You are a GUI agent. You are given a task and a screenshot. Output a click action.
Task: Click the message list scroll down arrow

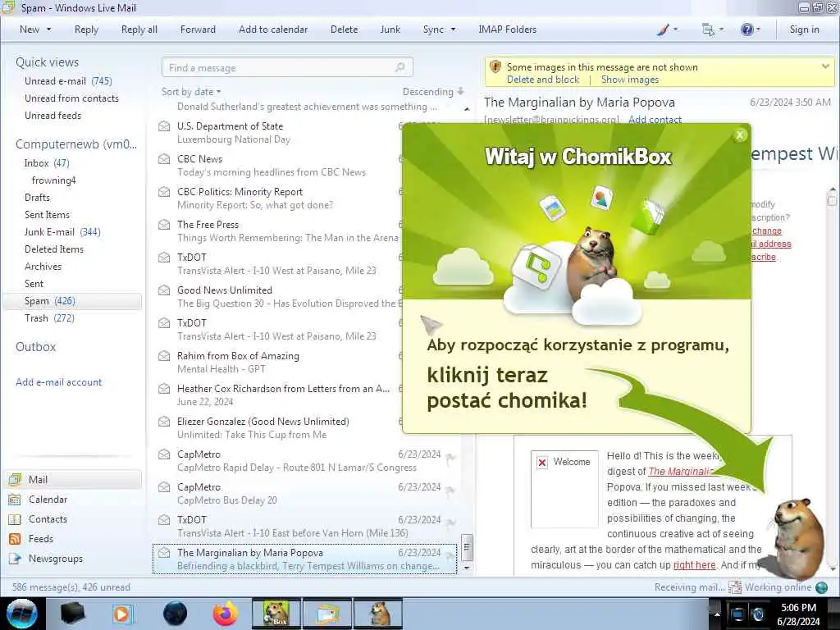coord(467,568)
